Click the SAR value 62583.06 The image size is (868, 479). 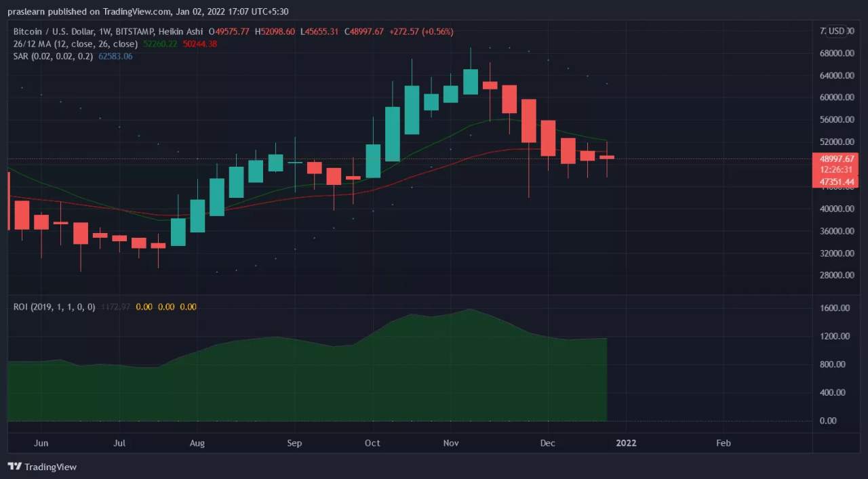pos(116,56)
